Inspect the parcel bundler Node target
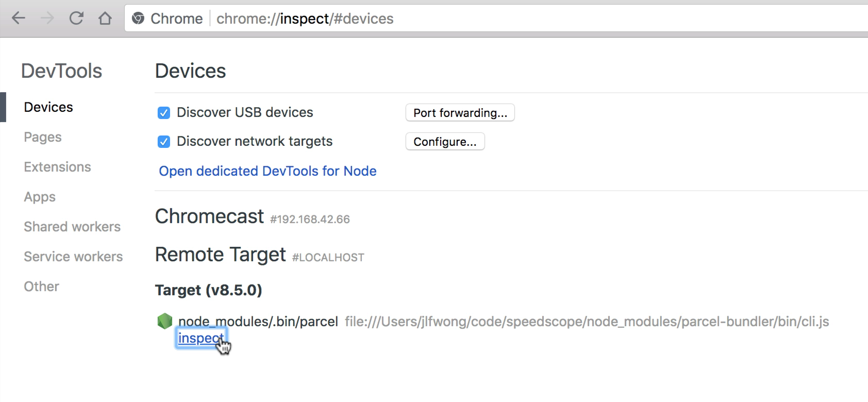 click(201, 338)
